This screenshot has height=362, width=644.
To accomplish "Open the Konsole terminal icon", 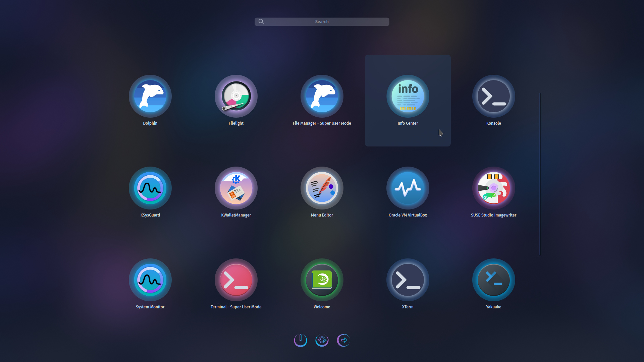I will point(494,96).
